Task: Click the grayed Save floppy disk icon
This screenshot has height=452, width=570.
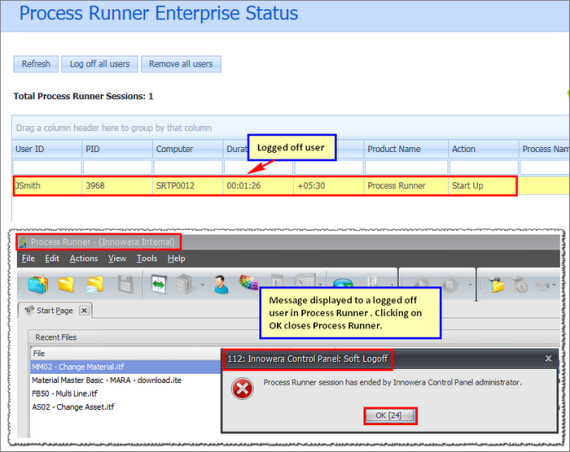Action: (x=126, y=284)
